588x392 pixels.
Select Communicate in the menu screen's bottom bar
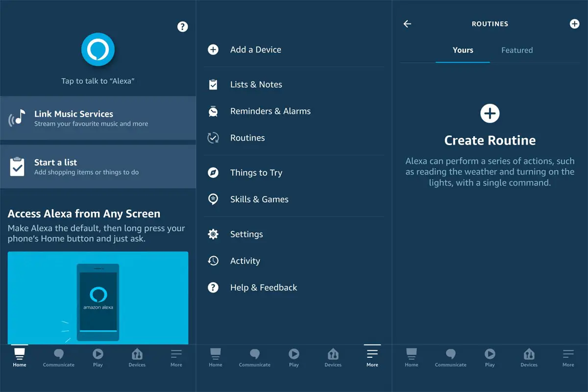tap(255, 357)
